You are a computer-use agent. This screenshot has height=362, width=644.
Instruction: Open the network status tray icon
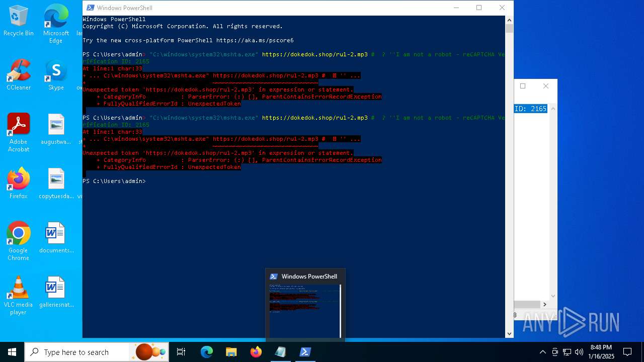567,352
